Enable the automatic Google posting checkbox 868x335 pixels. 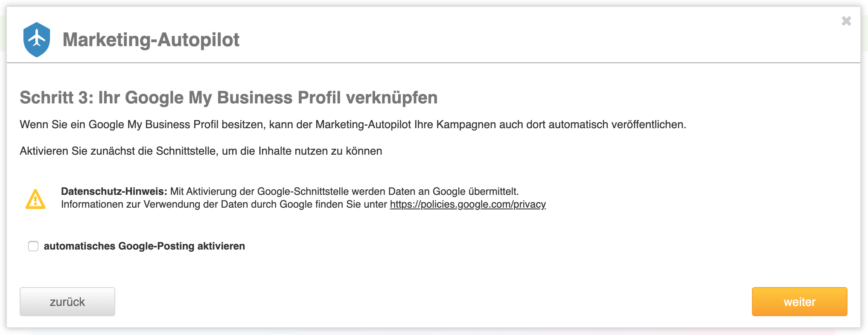[33, 246]
